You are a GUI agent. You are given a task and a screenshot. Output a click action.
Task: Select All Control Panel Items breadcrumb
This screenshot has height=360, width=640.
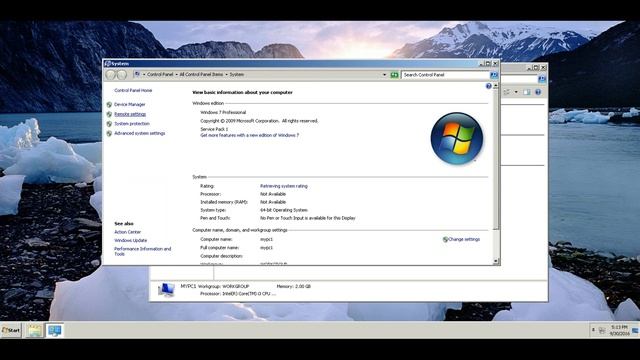201,75
